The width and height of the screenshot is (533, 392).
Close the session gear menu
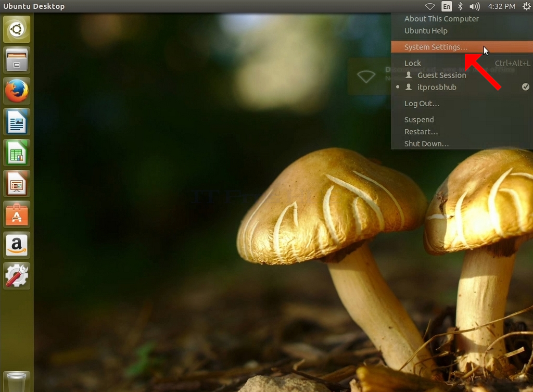pos(526,6)
